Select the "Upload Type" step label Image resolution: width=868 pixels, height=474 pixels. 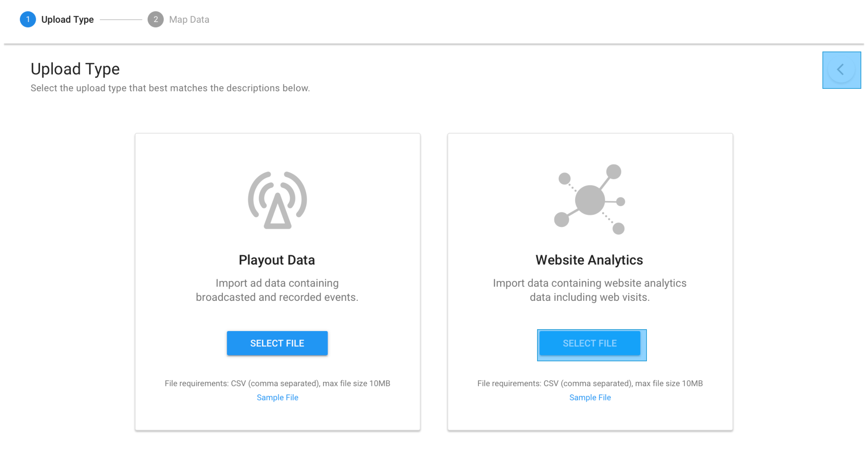click(x=67, y=19)
